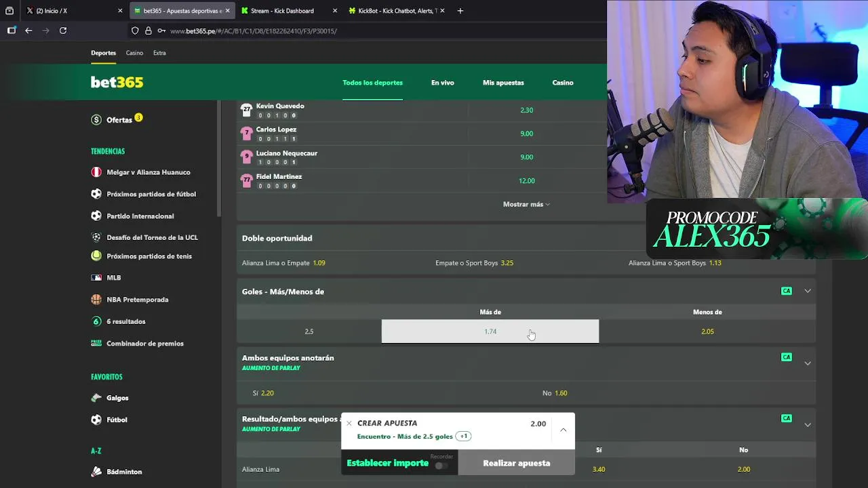Go back with the browser back arrow

[x=28, y=30]
